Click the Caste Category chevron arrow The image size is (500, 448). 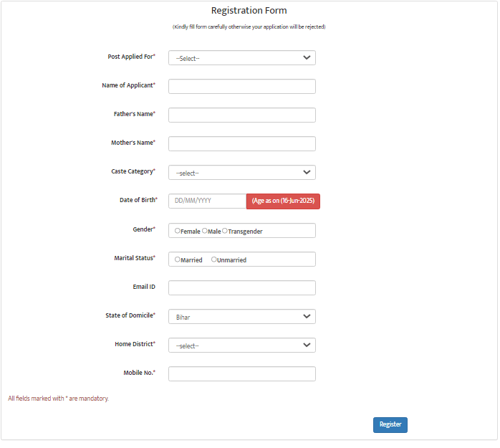tap(307, 173)
